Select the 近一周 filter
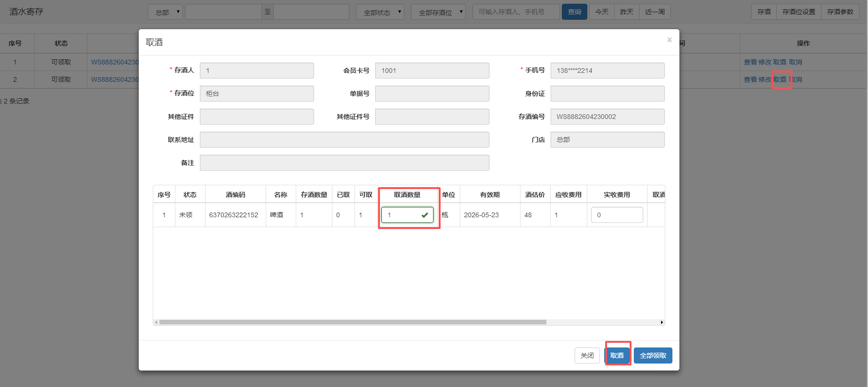 655,12
